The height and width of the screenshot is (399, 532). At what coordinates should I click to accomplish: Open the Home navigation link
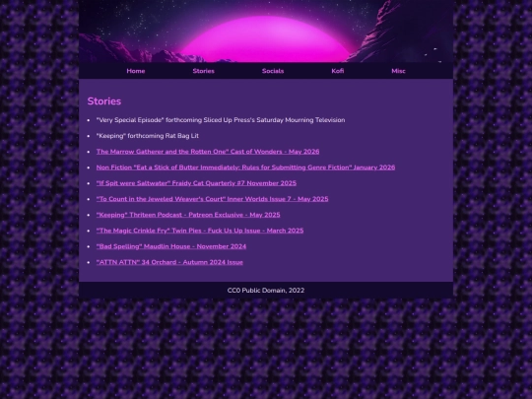[136, 71]
